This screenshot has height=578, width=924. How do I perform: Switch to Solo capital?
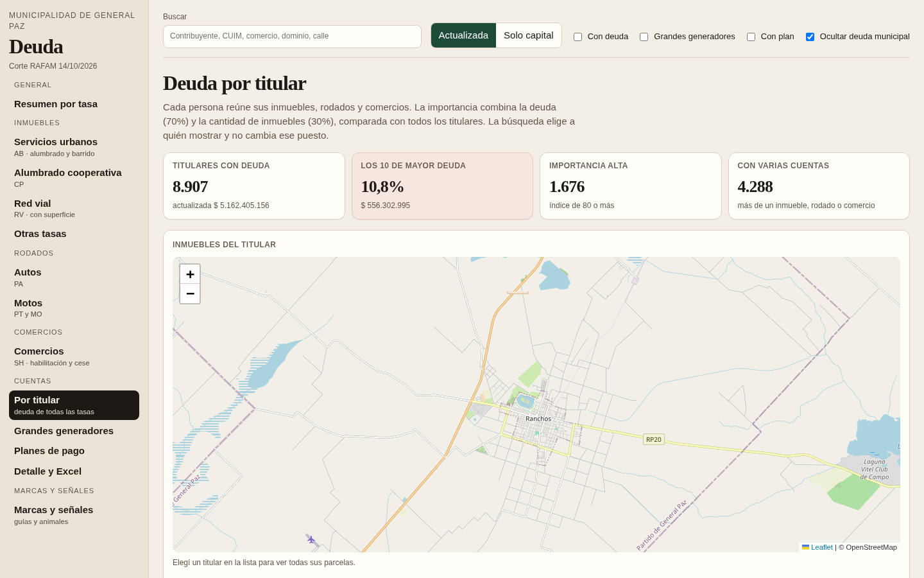(529, 35)
